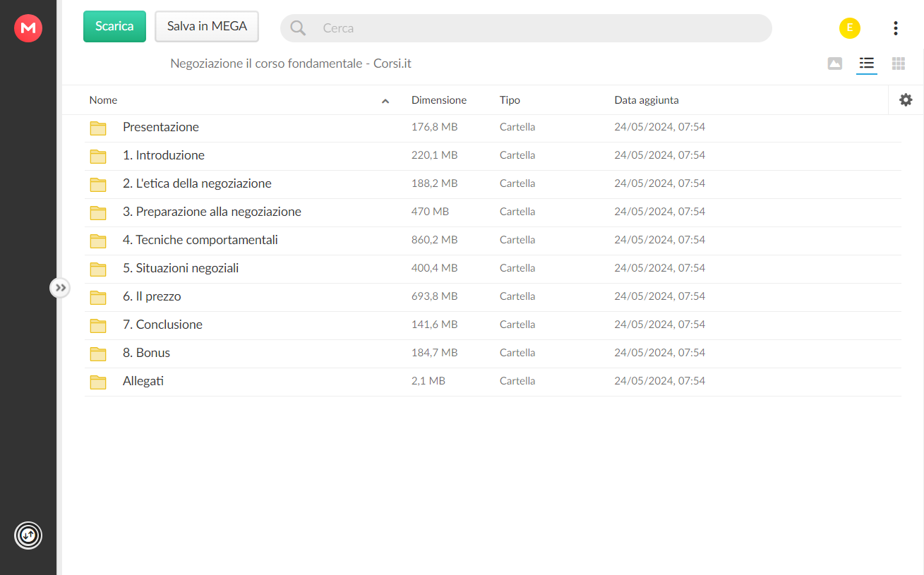The width and height of the screenshot is (924, 575).
Task: Select folder icon of Presentazione
Action: [x=98, y=128]
